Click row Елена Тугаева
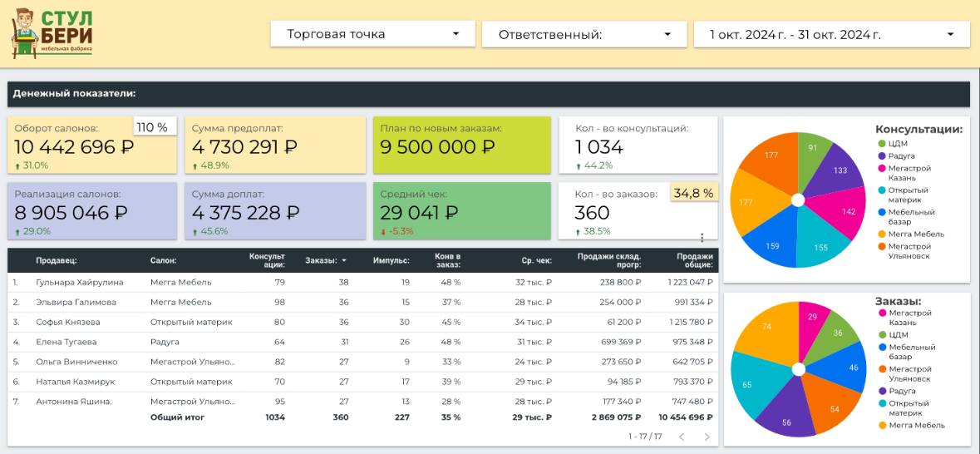 [362, 342]
